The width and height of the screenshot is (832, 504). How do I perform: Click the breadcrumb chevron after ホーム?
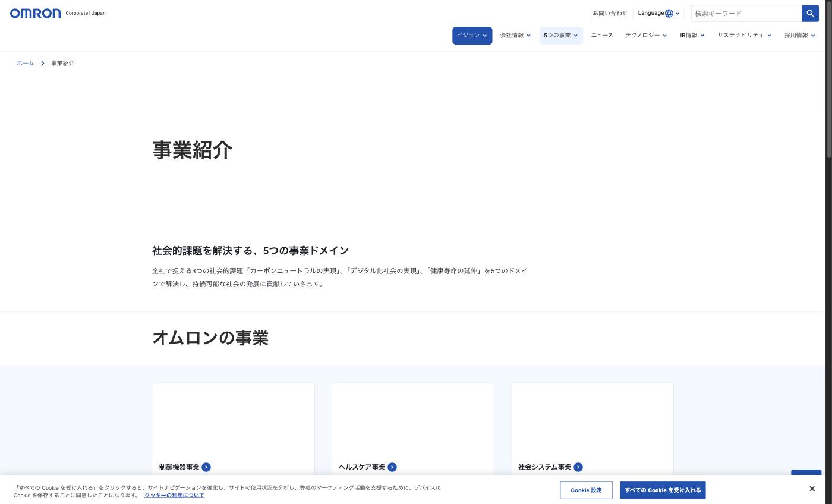pyautogui.click(x=42, y=63)
